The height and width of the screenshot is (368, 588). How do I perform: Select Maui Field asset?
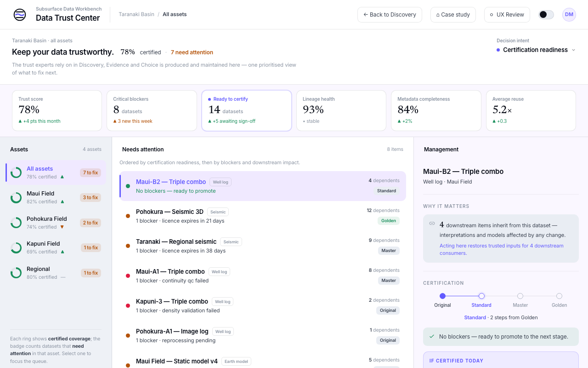[56, 197]
